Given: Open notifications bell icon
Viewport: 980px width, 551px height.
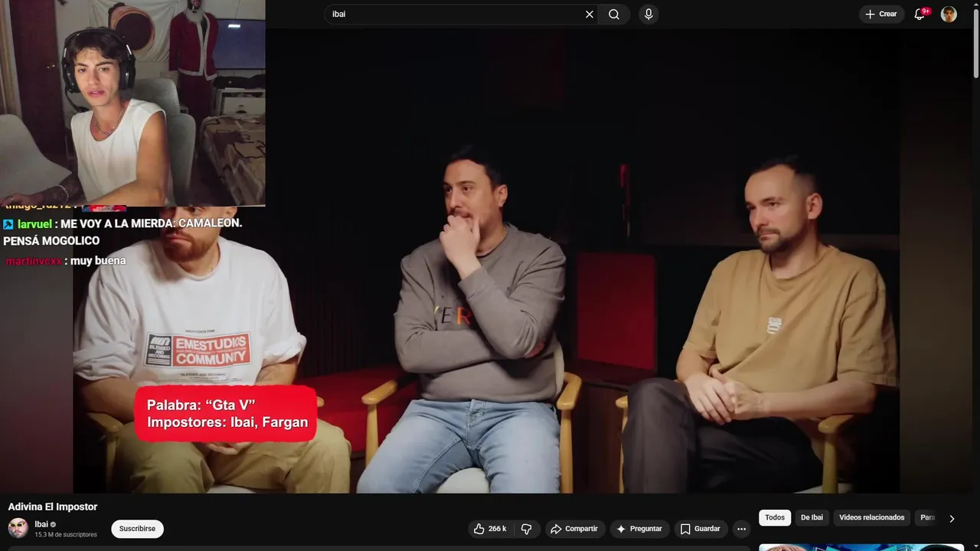Looking at the screenshot, I should 920,14.
